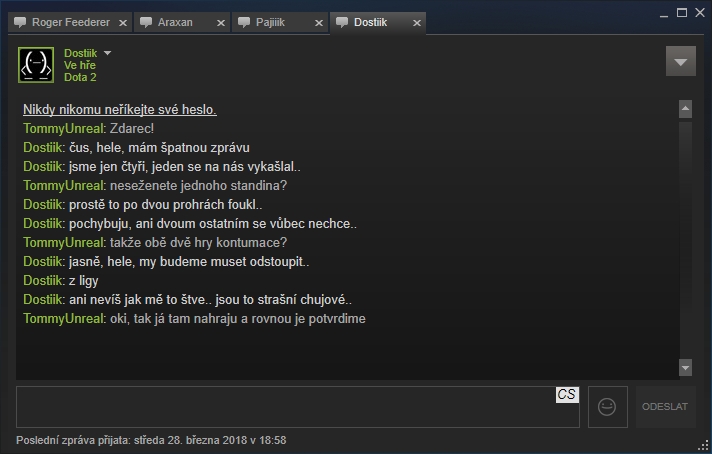Click the CS language indicator
Image resolution: width=712 pixels, height=454 pixels.
(x=567, y=394)
